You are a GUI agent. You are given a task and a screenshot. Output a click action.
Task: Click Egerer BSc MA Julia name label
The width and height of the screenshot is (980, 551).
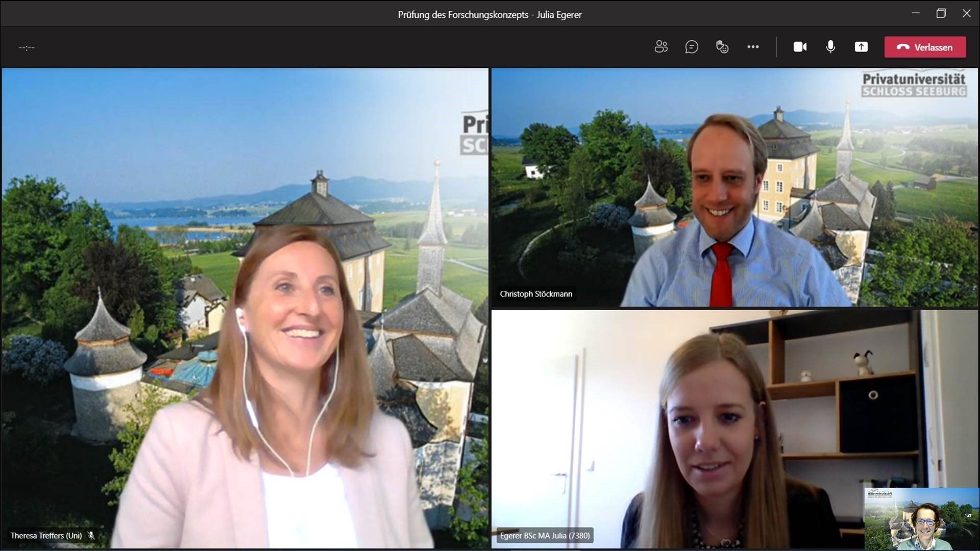click(x=545, y=536)
